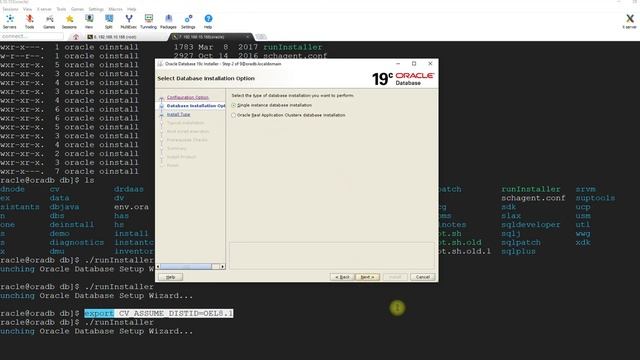Maximize the Oracle installer window

[414, 64]
